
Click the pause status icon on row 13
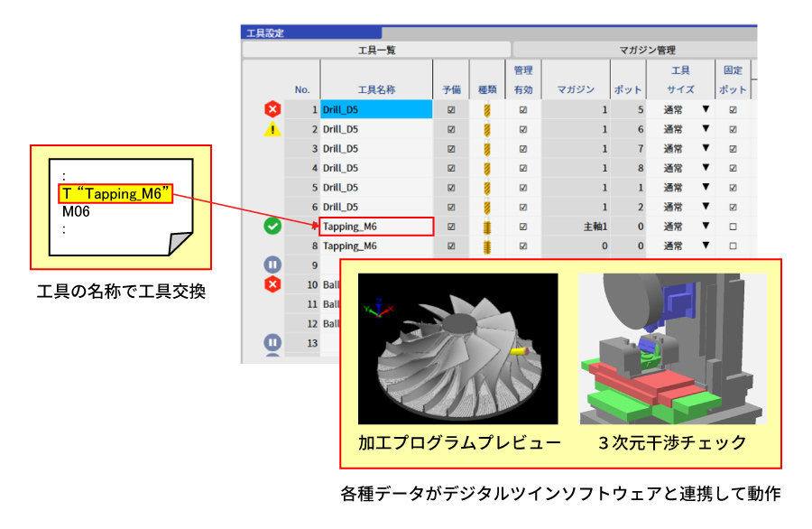coord(272,343)
